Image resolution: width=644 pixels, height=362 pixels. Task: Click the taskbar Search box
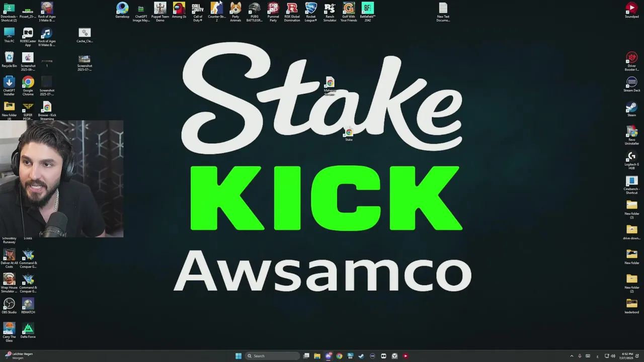coord(272,356)
